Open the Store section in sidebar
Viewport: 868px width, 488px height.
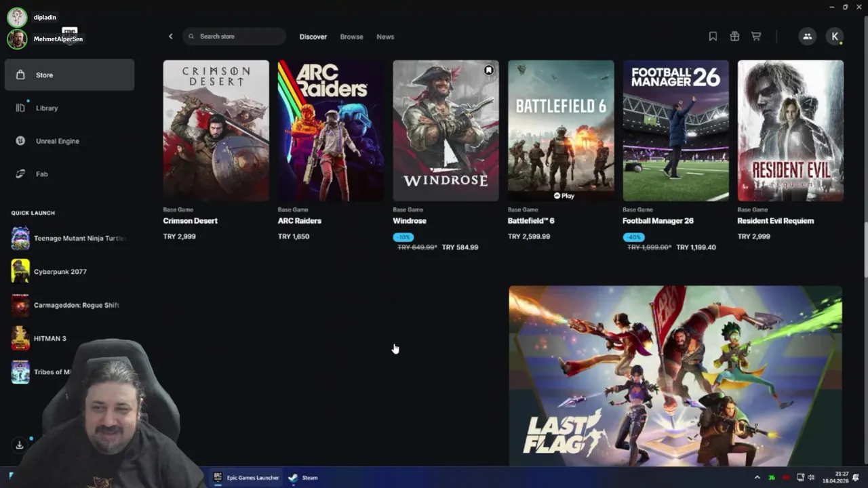point(69,75)
